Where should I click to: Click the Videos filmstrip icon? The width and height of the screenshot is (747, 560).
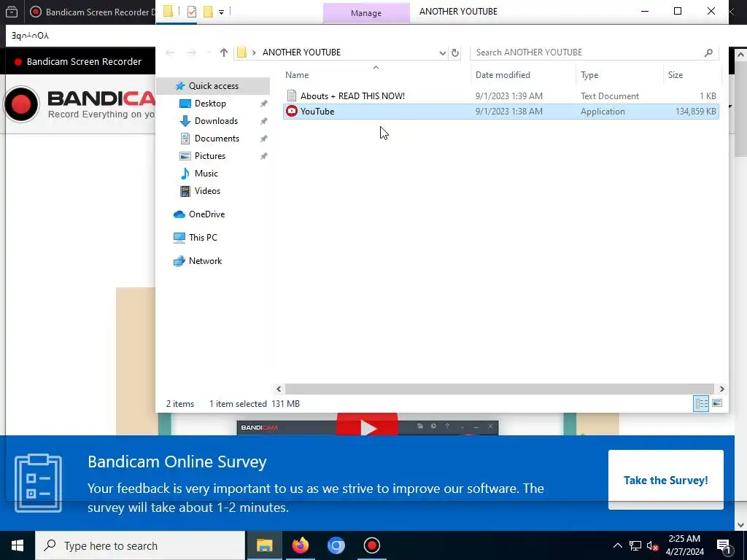tap(185, 191)
